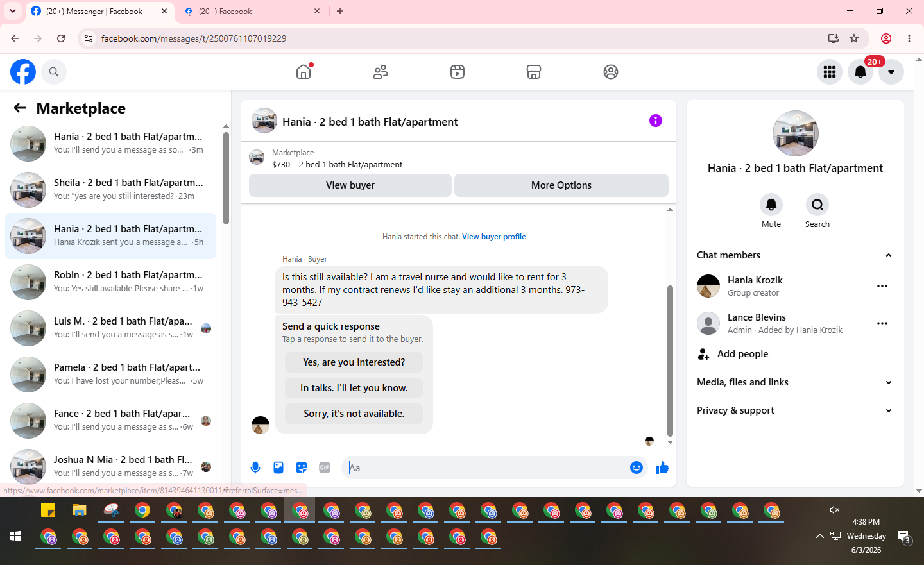Open Sheila's apartment conversation
This screenshot has width=924, height=565.
point(110,190)
